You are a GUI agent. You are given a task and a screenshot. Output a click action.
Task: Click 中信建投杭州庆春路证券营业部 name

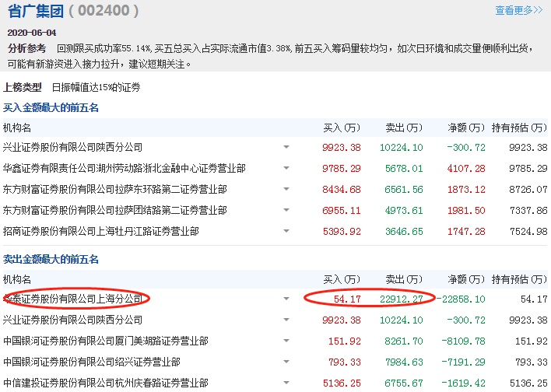(105, 383)
